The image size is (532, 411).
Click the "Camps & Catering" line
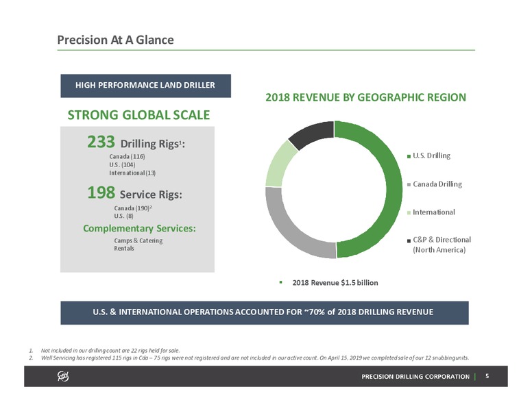(138, 240)
